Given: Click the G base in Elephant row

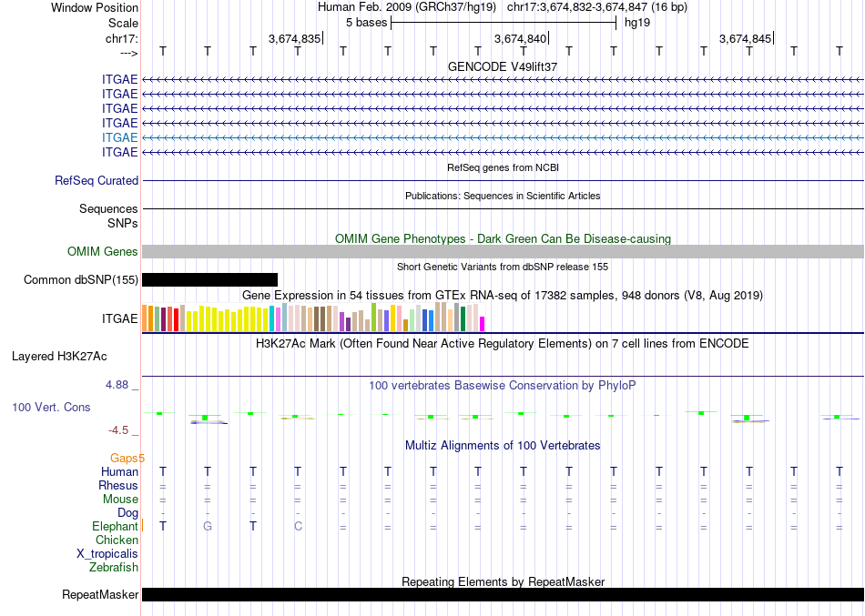Looking at the screenshot, I should (x=208, y=526).
